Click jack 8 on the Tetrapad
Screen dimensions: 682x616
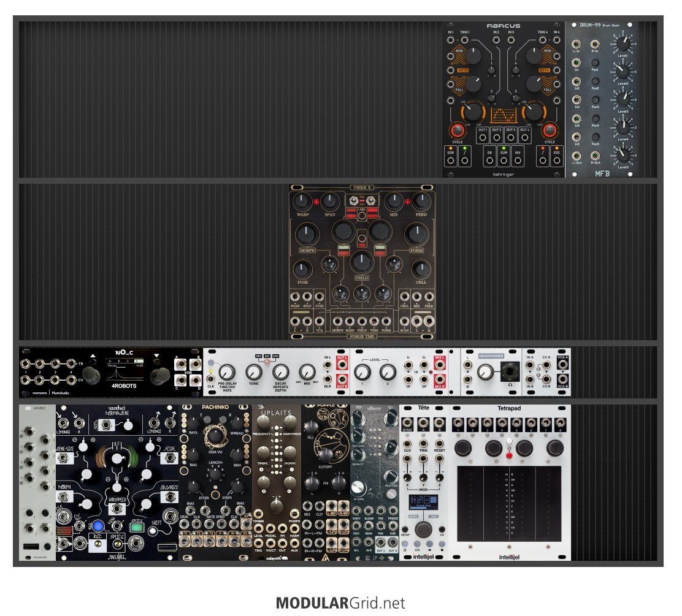click(561, 422)
